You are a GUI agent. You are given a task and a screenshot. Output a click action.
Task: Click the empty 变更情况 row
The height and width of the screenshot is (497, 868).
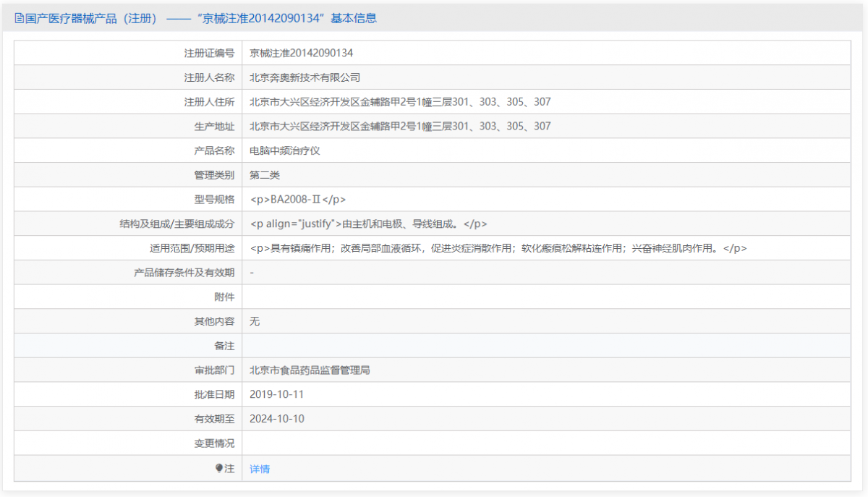click(x=434, y=443)
